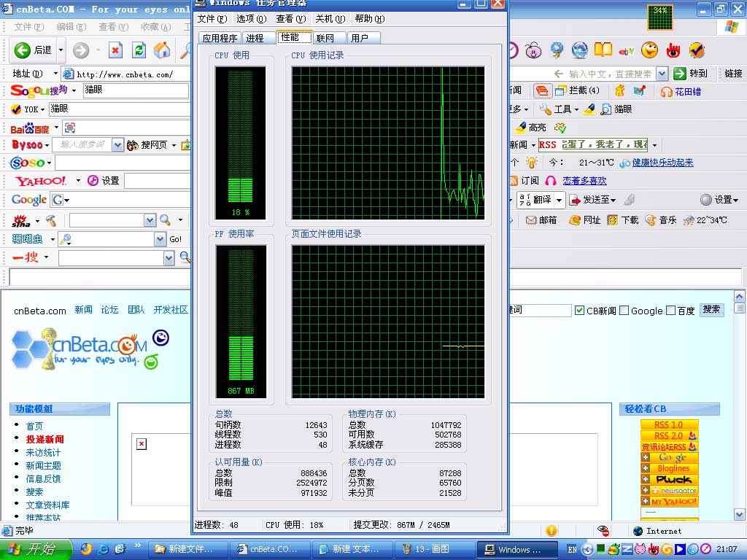Image resolution: width=747 pixels, height=560 pixels.
Task: Click the globe icon in browser toolbar
Action: pyautogui.click(x=579, y=50)
